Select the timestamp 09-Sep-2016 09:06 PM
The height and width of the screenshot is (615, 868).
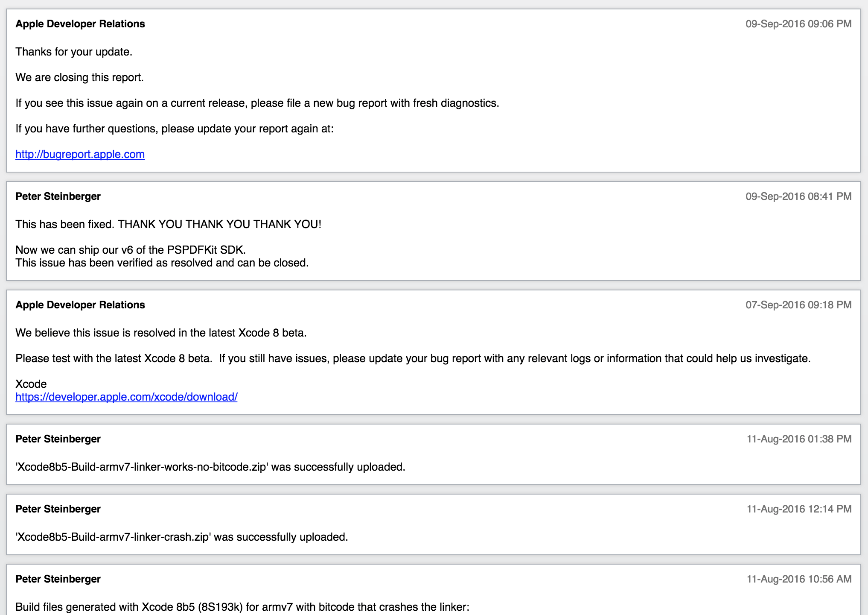(x=798, y=24)
